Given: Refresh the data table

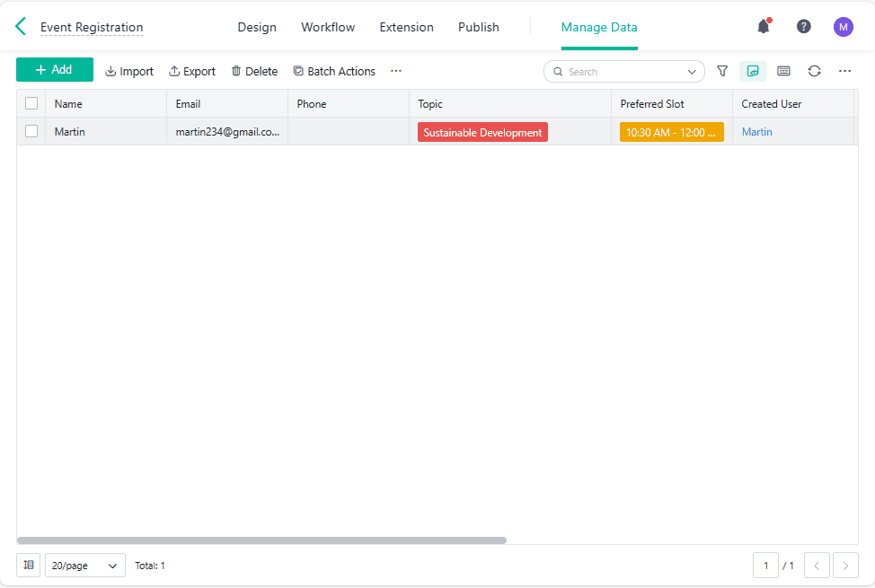Looking at the screenshot, I should click(814, 71).
